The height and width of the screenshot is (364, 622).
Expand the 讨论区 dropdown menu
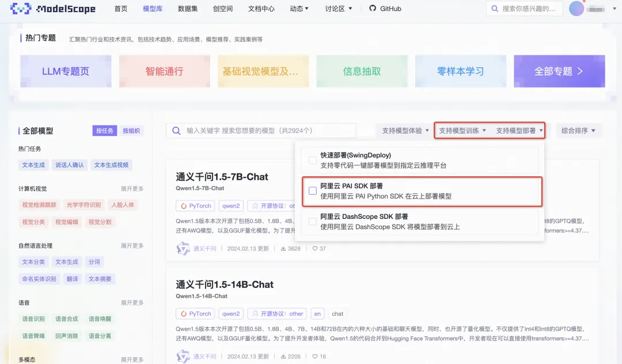point(339,8)
